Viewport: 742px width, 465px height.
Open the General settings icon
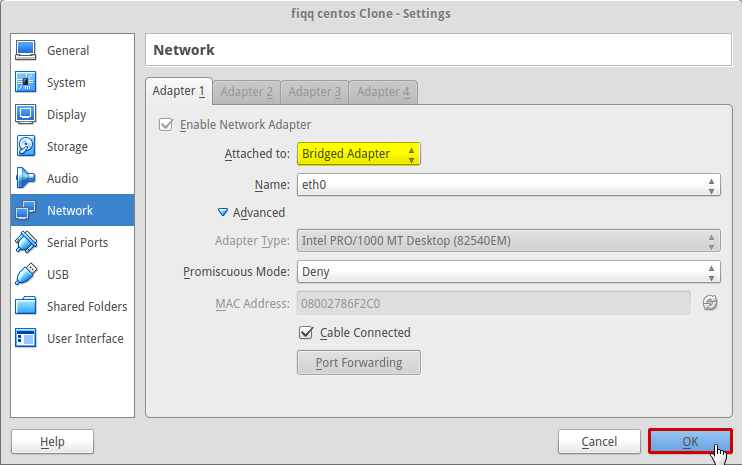(x=26, y=50)
